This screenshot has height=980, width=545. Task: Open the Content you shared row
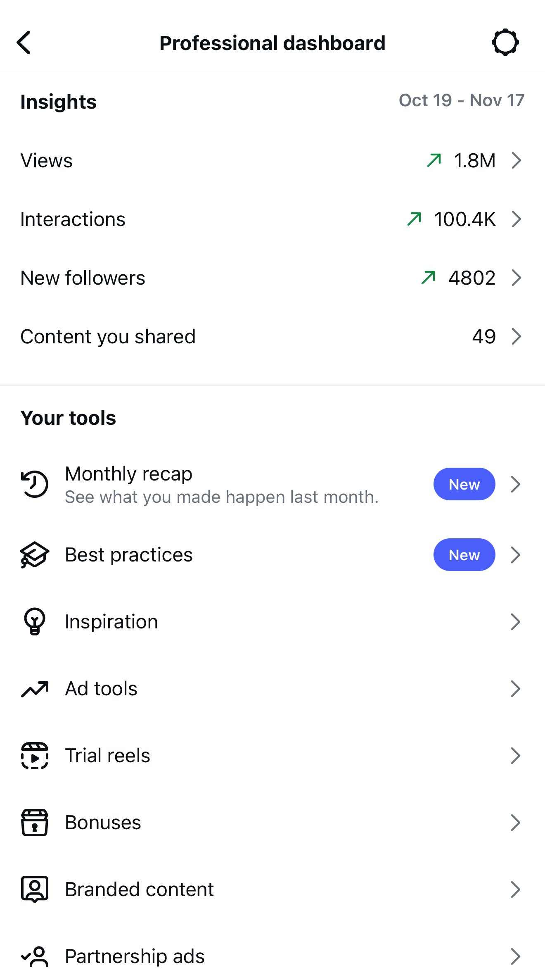[x=272, y=336]
